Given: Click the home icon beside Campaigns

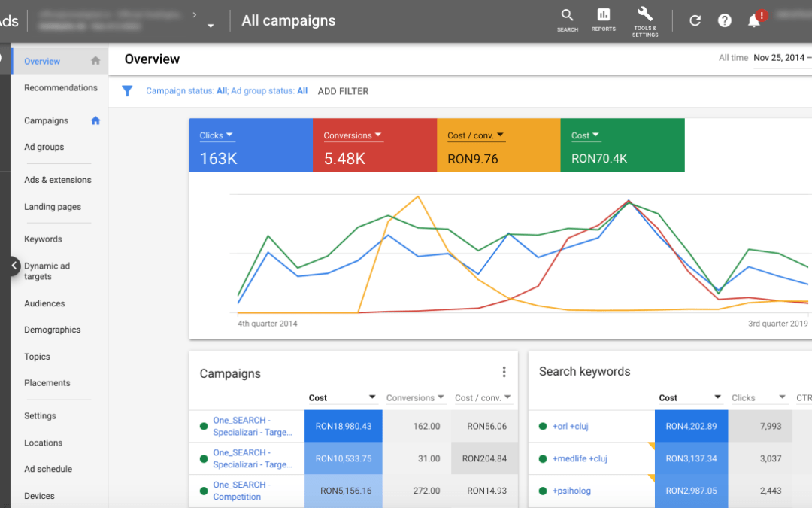Looking at the screenshot, I should (95, 120).
